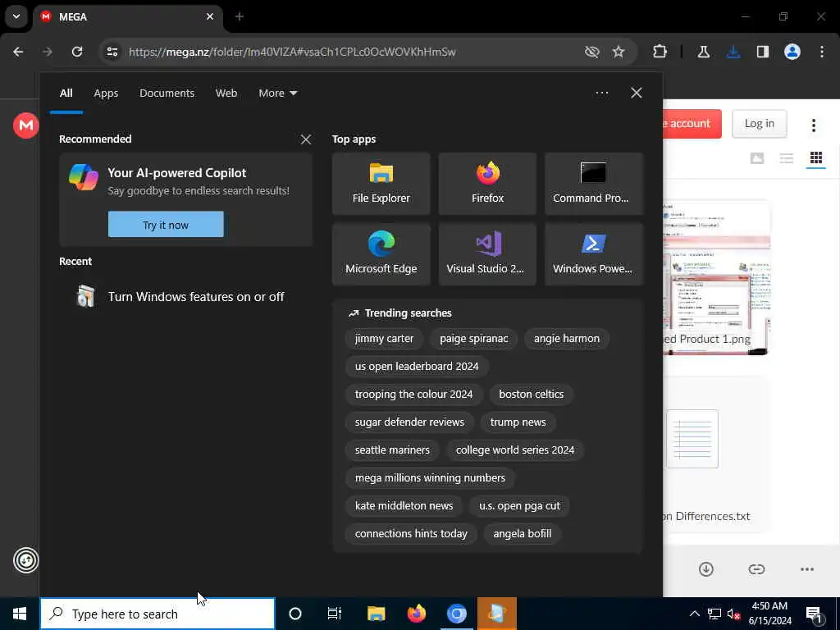Launch Microsoft Edge from Top apps
The height and width of the screenshot is (630, 840).
coord(381,254)
